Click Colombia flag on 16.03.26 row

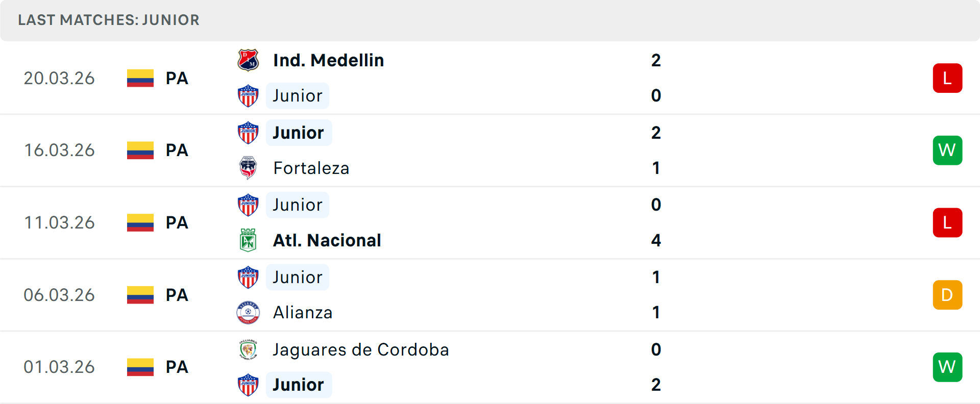point(140,150)
